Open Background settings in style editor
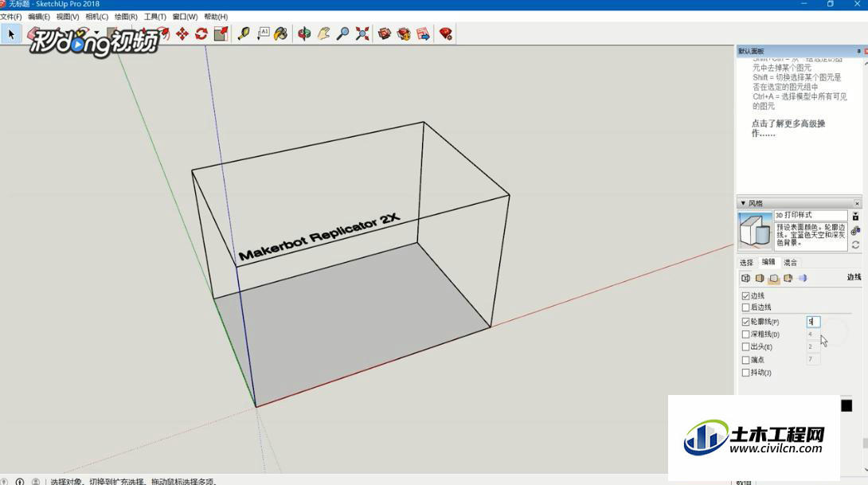 point(774,278)
